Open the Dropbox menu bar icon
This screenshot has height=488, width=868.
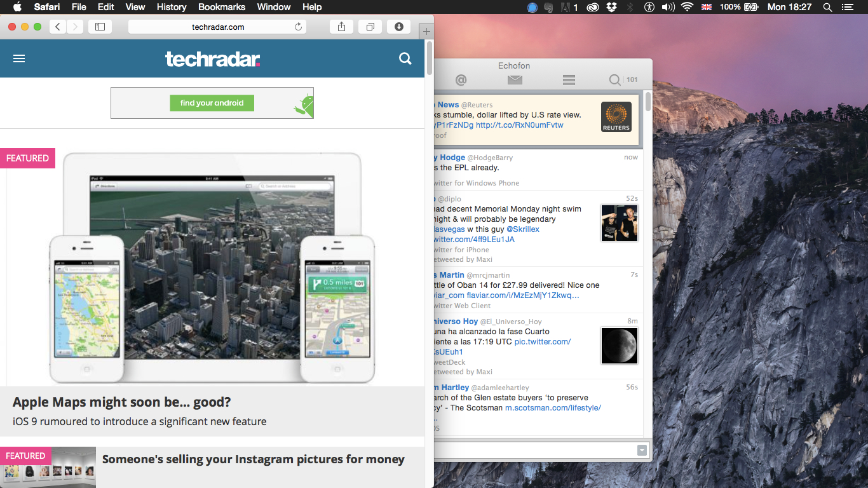coord(611,7)
